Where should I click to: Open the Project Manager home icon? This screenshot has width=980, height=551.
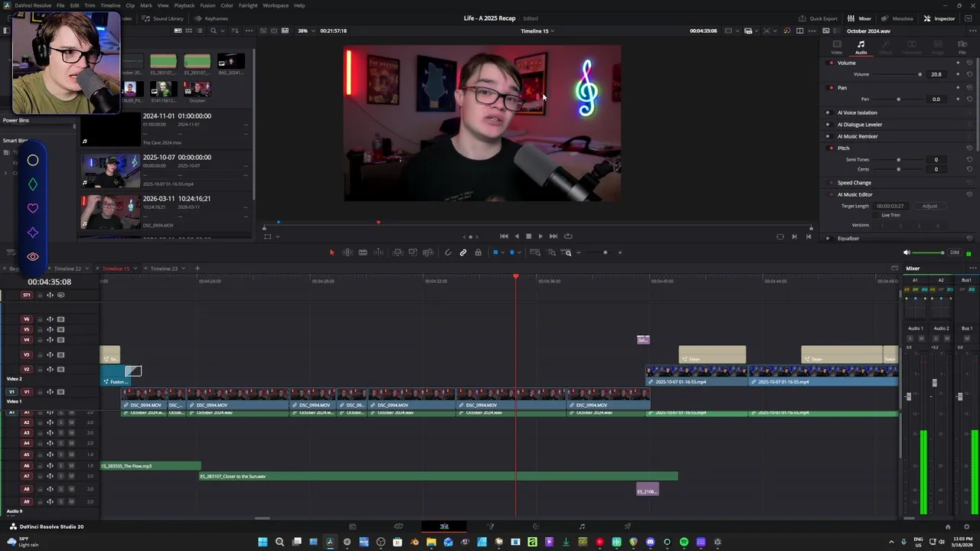pyautogui.click(x=948, y=527)
